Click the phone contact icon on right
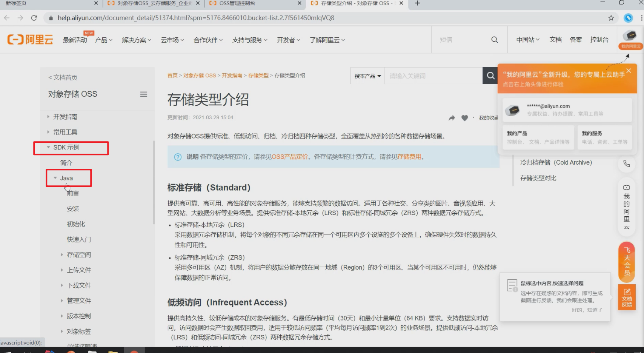The image size is (644, 353). pyautogui.click(x=626, y=163)
